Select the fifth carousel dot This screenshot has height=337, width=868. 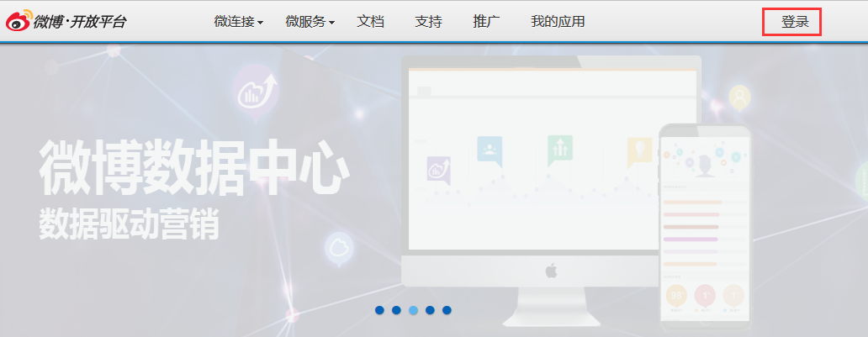(x=447, y=310)
